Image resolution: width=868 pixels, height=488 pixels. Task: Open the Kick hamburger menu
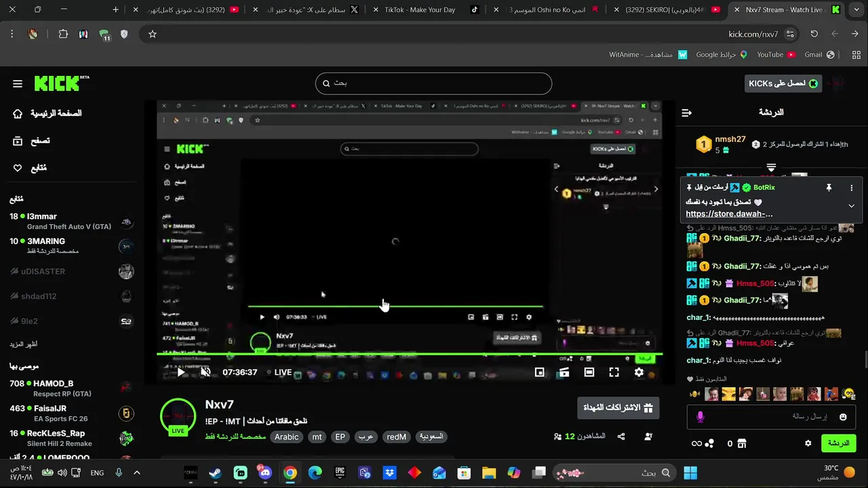point(18,84)
